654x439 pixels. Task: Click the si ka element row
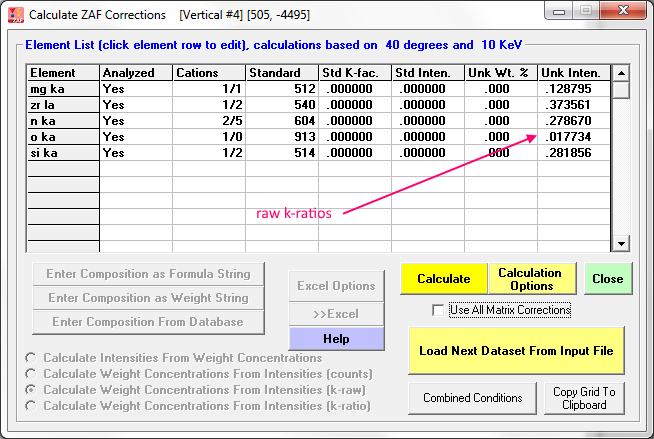(62, 153)
